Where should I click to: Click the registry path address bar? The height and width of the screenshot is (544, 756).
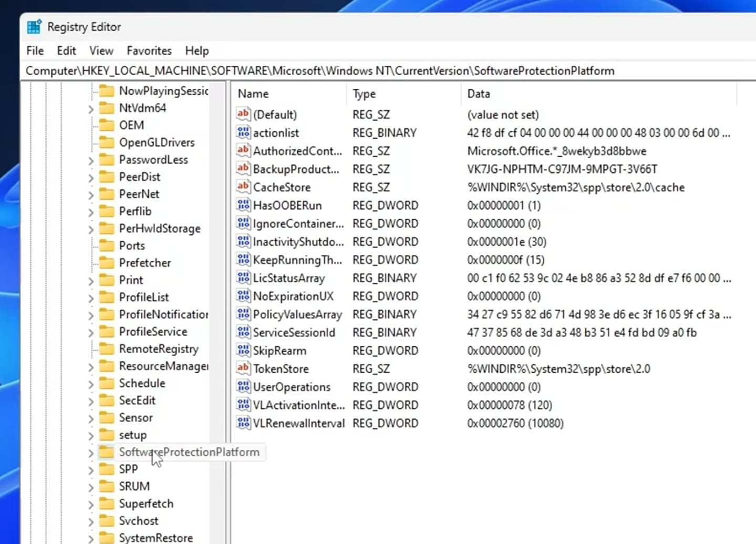(x=368, y=71)
